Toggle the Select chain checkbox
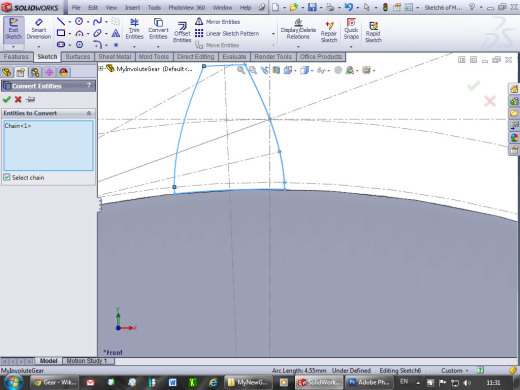 pos(7,177)
